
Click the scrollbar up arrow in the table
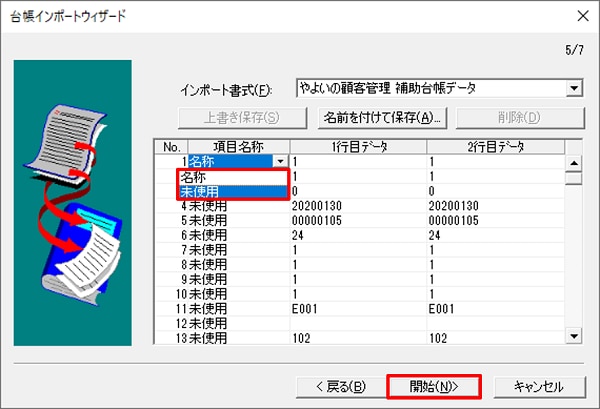click(x=573, y=163)
